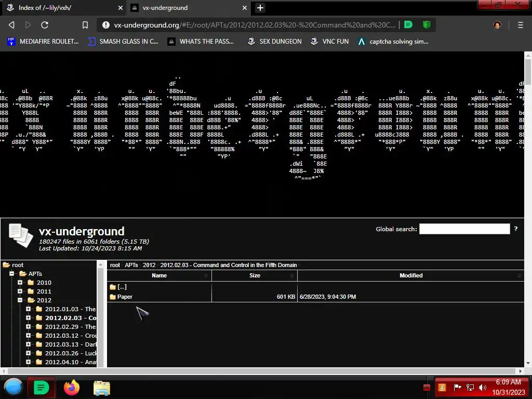Click the horizontal scrollbar right arrow
The width and height of the screenshot is (532, 399).
point(521,371)
